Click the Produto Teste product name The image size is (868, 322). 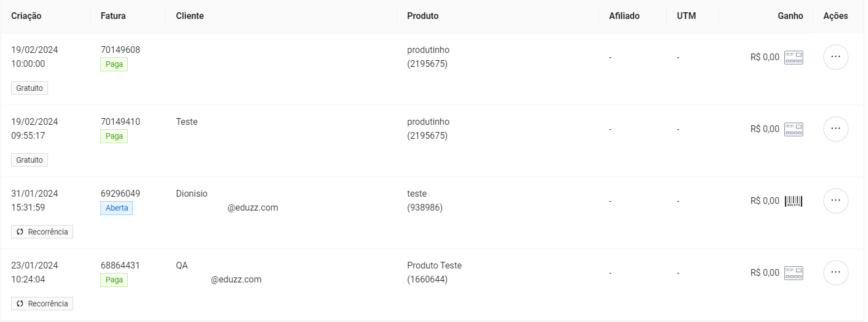[x=435, y=266]
